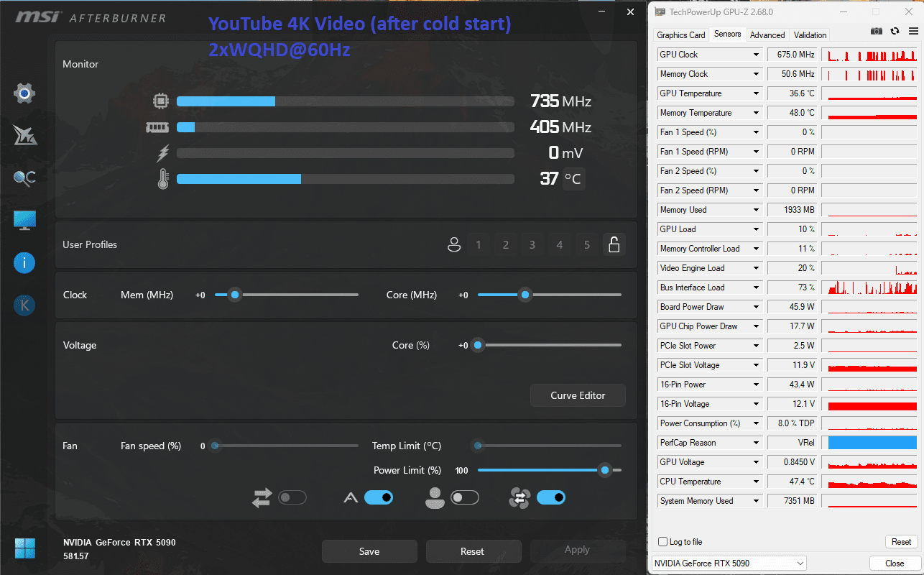The image size is (924, 575).
Task: Switch to Graphics Card tab
Action: [681, 35]
